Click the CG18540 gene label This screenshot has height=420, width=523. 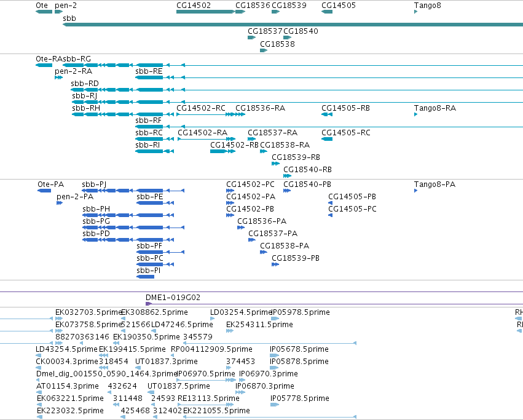(x=301, y=31)
